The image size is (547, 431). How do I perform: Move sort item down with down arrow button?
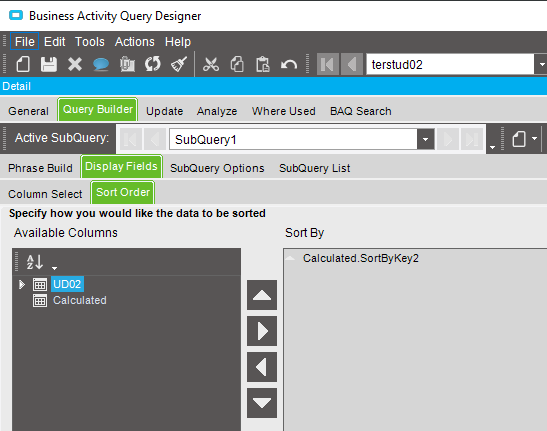[262, 403]
